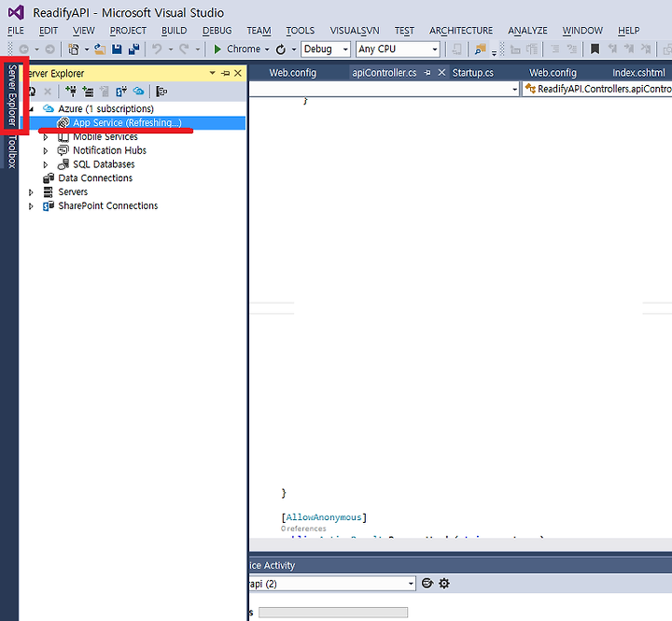Toggle a bookmark with the bookmark icon
Image resolution: width=672 pixels, height=621 pixels.
[x=595, y=49]
